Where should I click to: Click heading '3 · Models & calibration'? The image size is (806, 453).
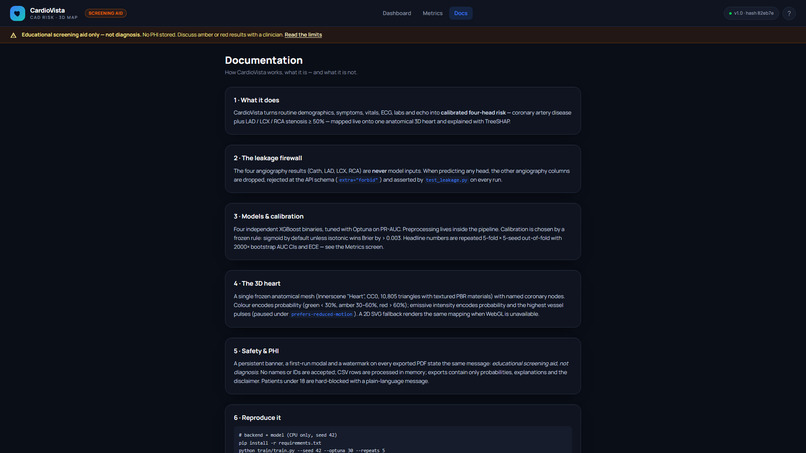tap(268, 216)
